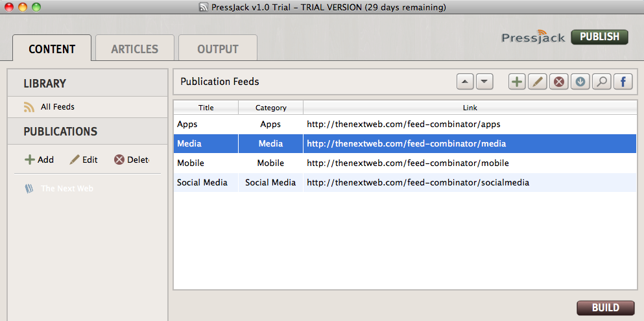
Task: Zoom the PressJack window with green button
Action: (x=36, y=7)
